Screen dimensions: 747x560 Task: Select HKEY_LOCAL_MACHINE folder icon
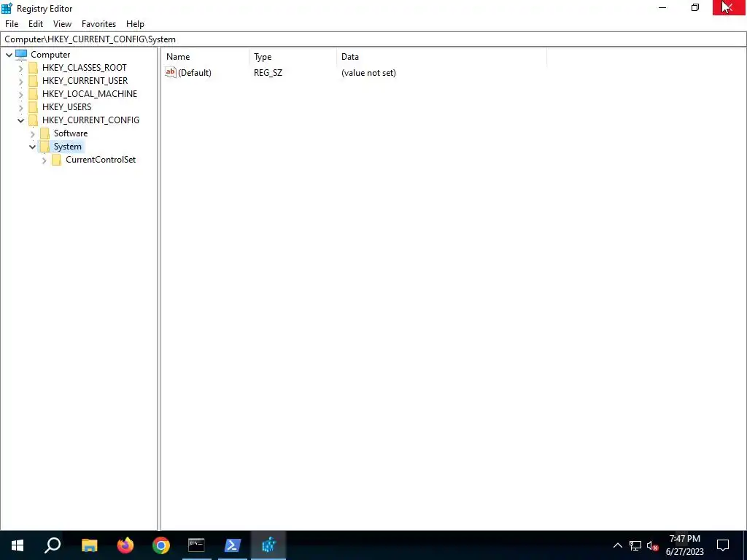tap(34, 94)
